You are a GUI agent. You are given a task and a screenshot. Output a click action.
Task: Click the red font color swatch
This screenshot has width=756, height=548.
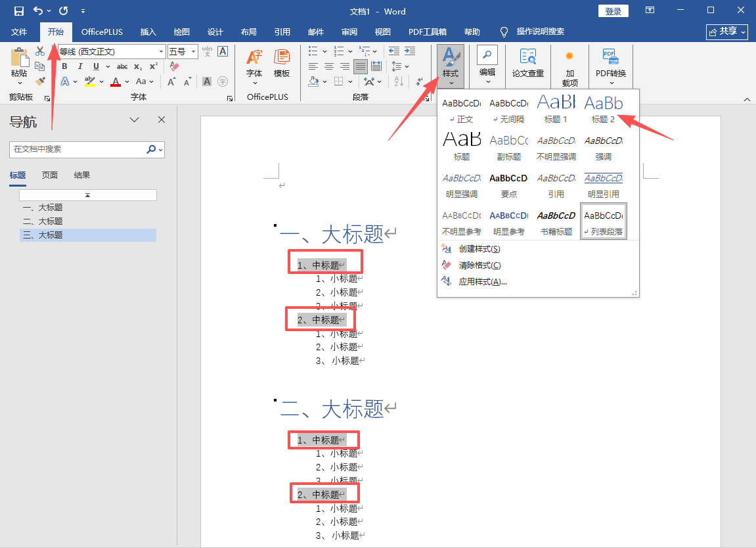[116, 82]
